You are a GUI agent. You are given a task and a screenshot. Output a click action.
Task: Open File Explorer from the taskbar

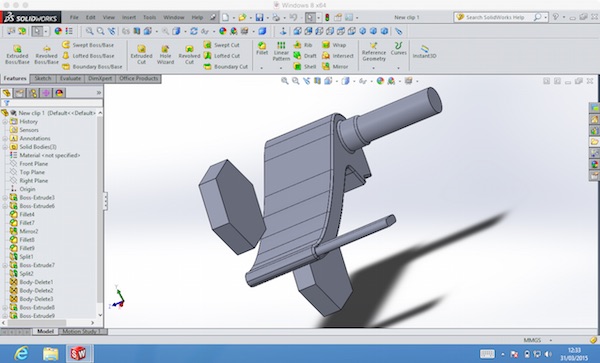[50, 354]
